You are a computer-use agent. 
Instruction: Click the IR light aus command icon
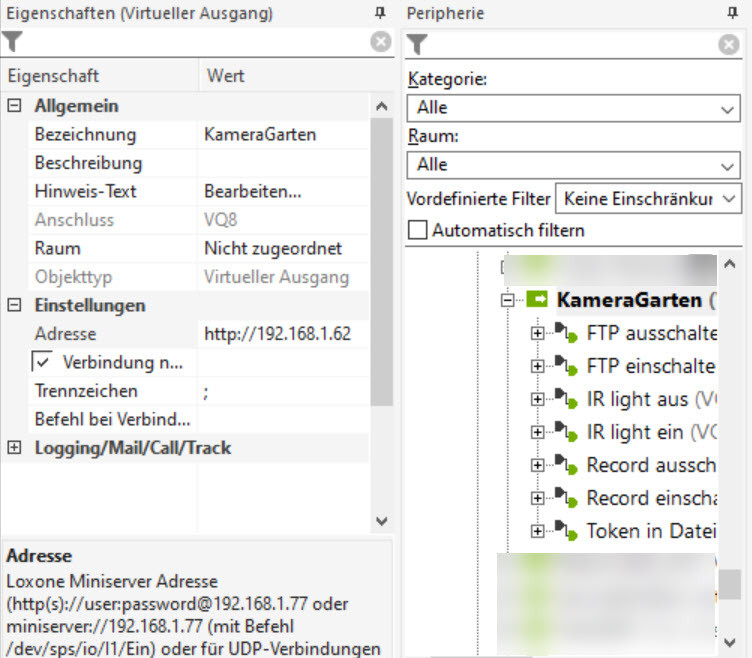pos(566,399)
